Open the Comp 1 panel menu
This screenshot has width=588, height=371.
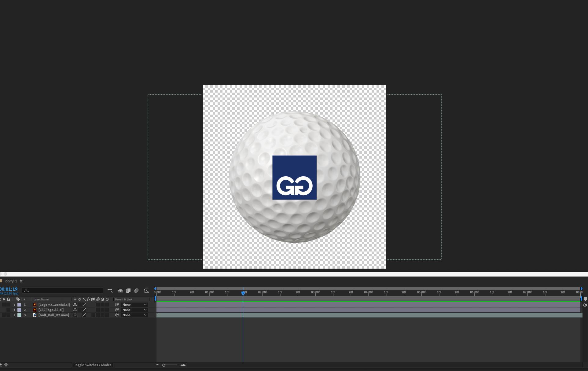[21, 281]
